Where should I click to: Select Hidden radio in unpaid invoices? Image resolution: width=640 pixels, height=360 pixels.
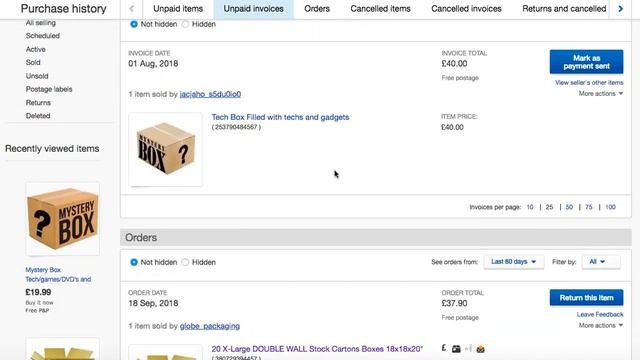pyautogui.click(x=185, y=24)
